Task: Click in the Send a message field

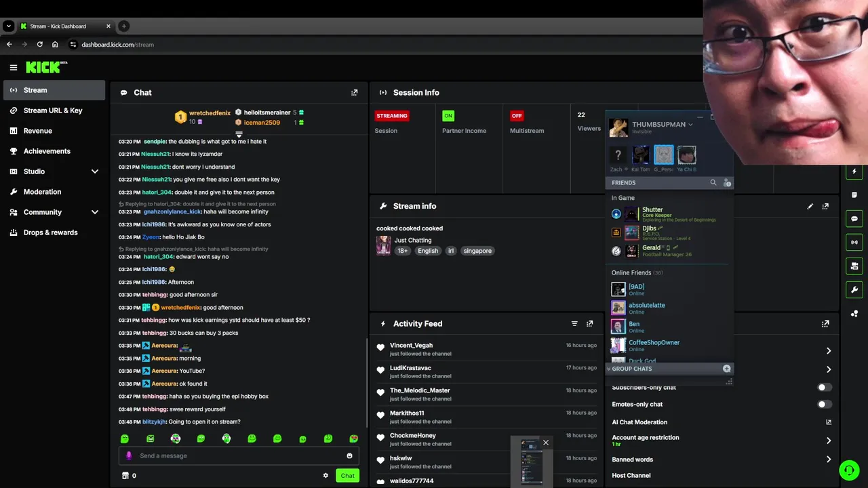Action: 239,456
